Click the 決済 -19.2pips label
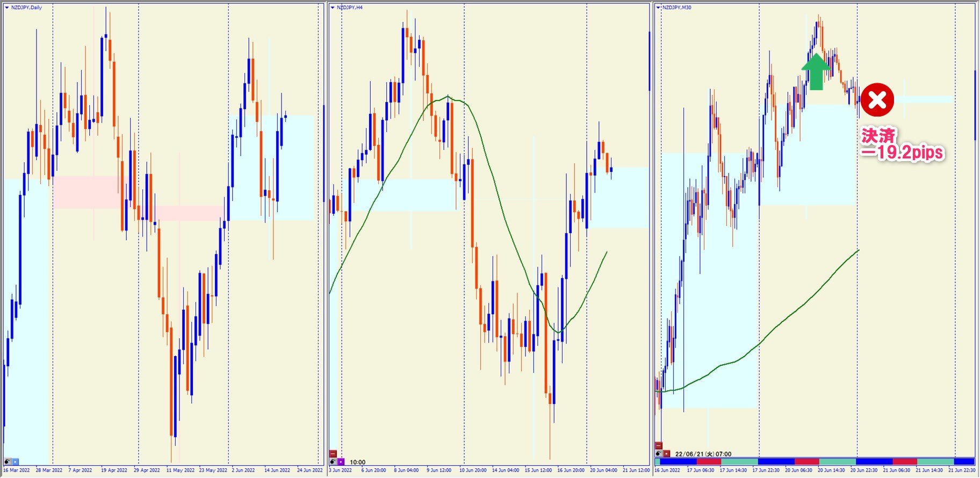The height and width of the screenshot is (478, 980). pyautogui.click(x=902, y=145)
